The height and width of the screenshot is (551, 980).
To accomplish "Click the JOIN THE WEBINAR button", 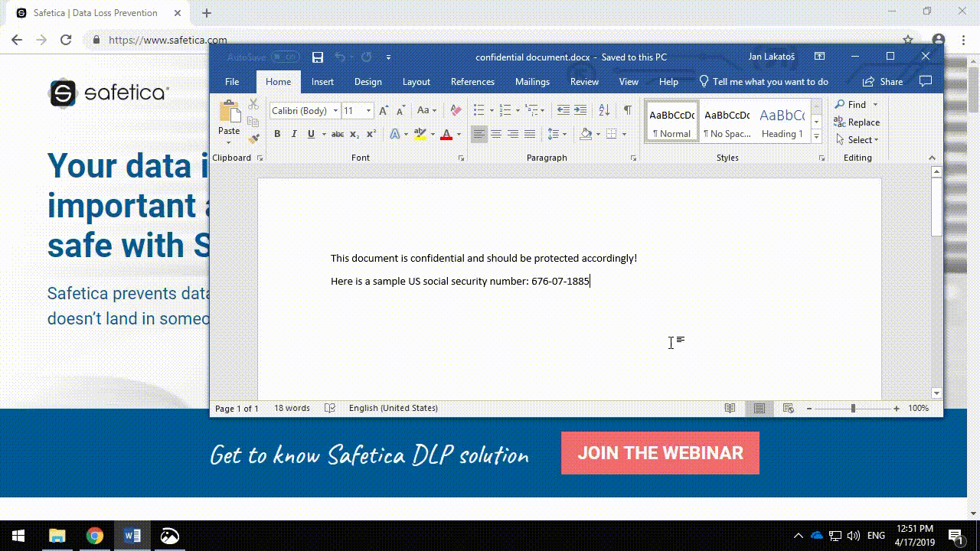I will pyautogui.click(x=660, y=453).
